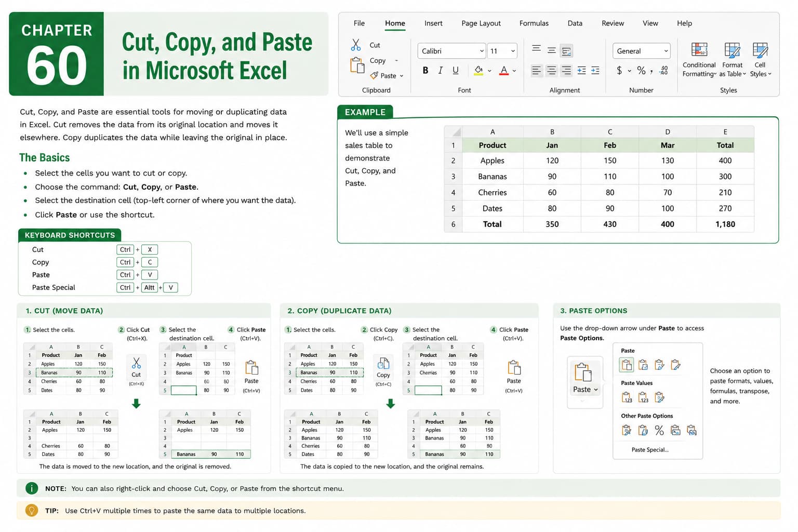This screenshot has height=532, width=798.
Task: Click the "1,180" total cell in the Example table
Action: (x=725, y=224)
